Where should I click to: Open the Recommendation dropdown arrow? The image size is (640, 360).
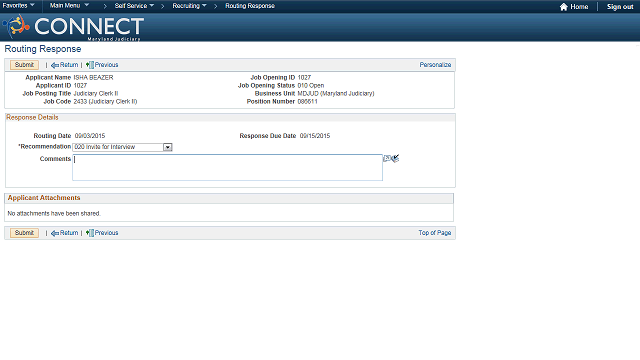pos(167,147)
